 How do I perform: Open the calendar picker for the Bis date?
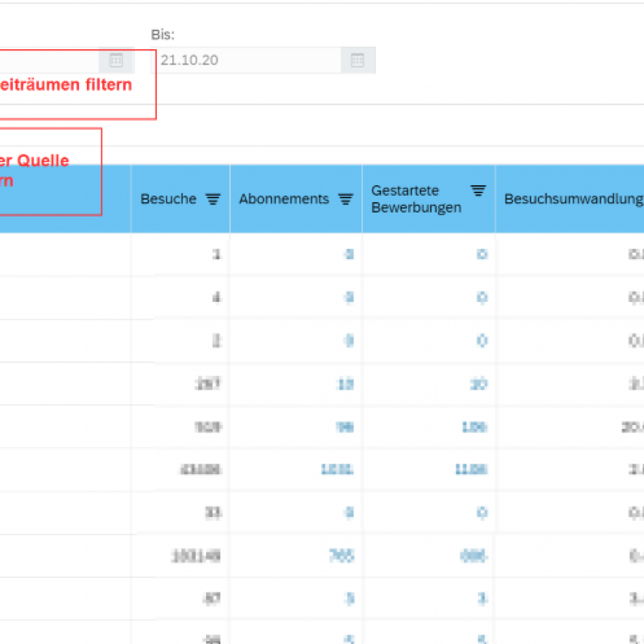click(357, 60)
